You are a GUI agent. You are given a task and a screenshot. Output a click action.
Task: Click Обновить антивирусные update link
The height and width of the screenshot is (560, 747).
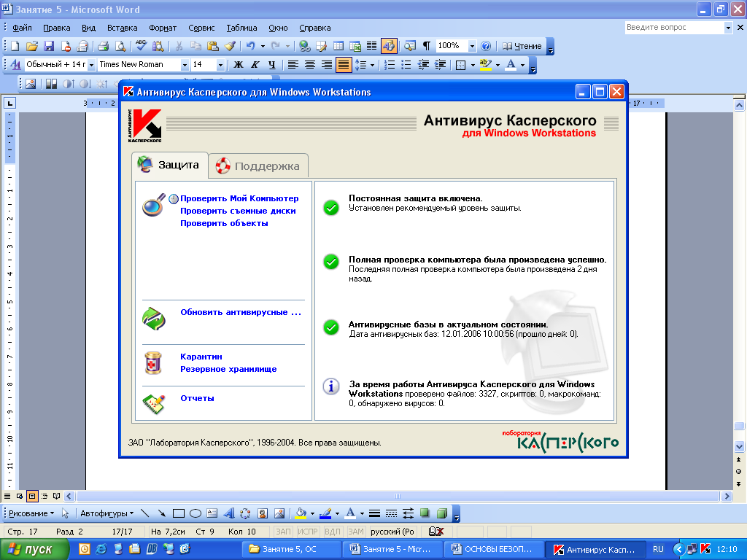coord(241,312)
